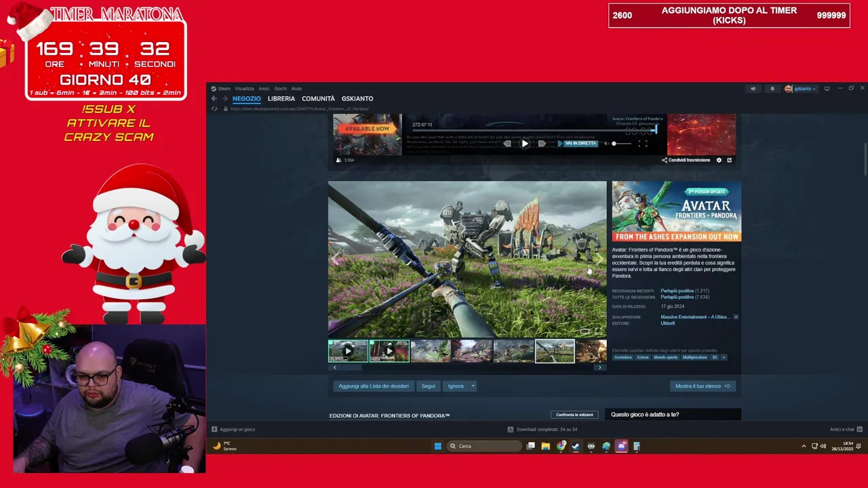Reload the store page with the refresh icon

214,108
